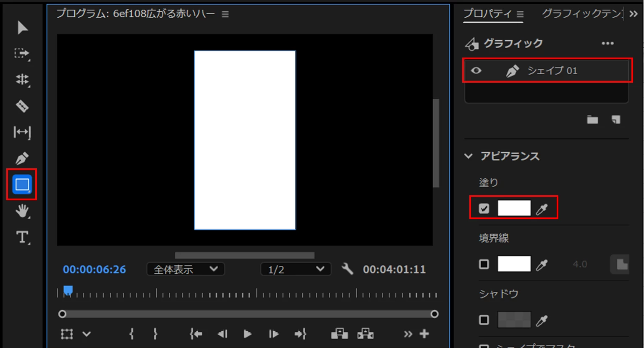Image resolution: width=644 pixels, height=348 pixels.
Task: Select the Razor tool
Action: pos(22,106)
